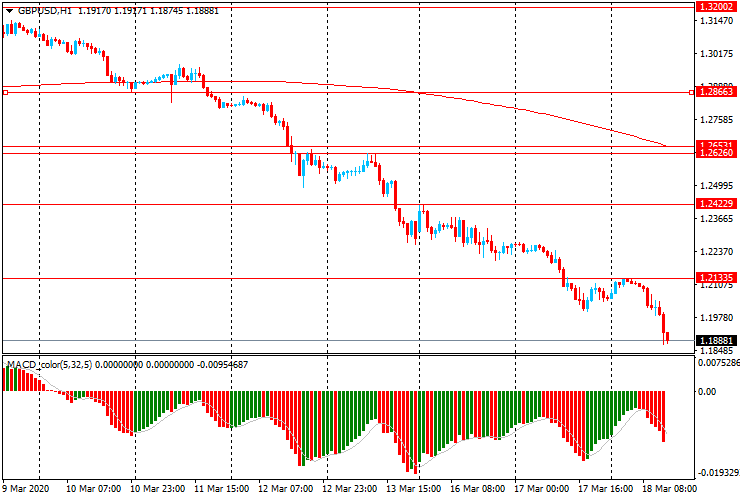
Task: Click the current price 1.18881 marker
Action: pyautogui.click(x=715, y=340)
